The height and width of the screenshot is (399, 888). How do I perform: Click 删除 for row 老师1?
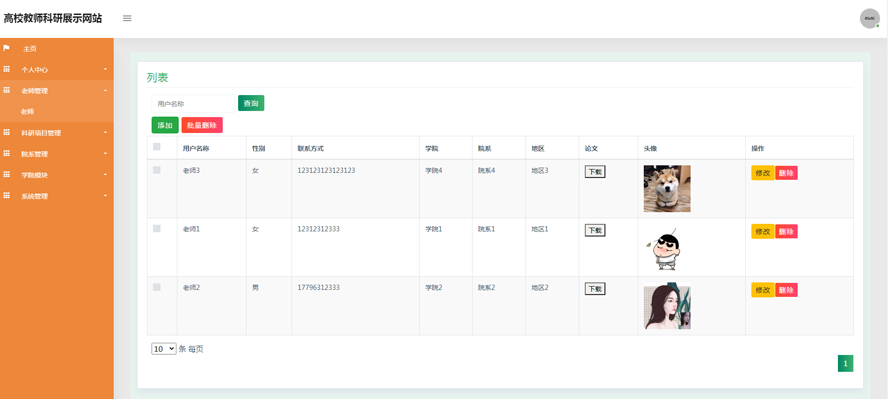[x=786, y=231]
